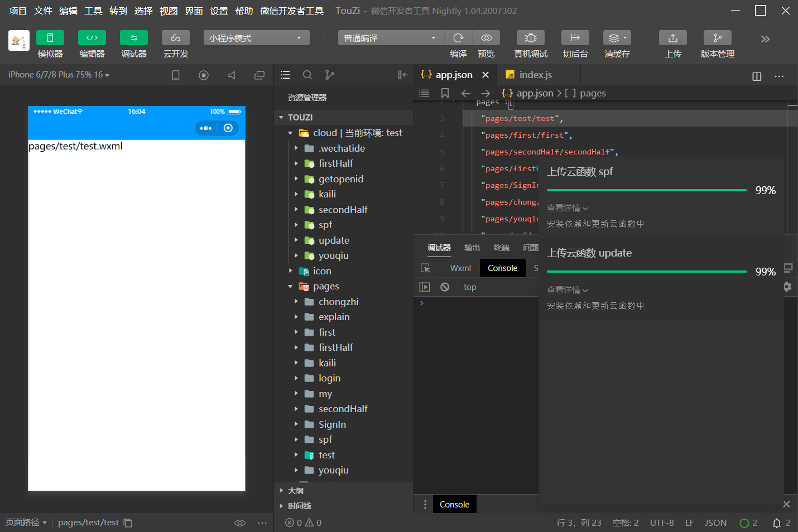The height and width of the screenshot is (532, 798).
Task: Toggle console sidebar panel
Action: (x=425, y=287)
